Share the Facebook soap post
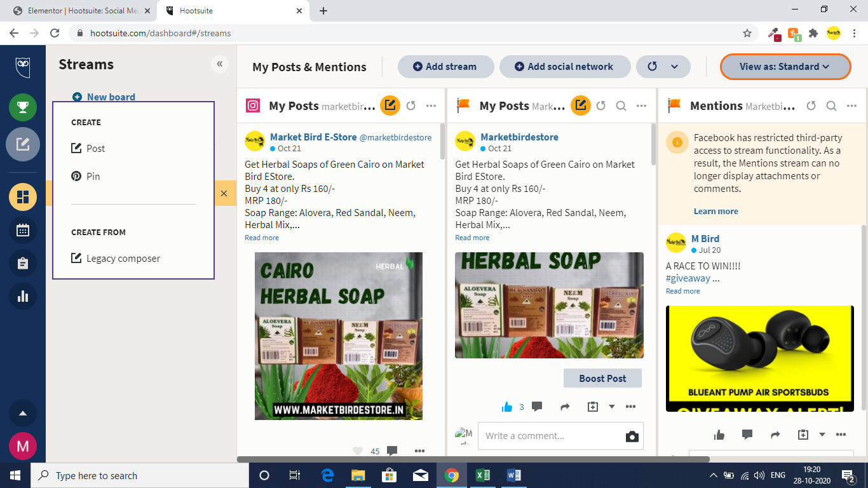This screenshot has width=868, height=488. click(565, 407)
